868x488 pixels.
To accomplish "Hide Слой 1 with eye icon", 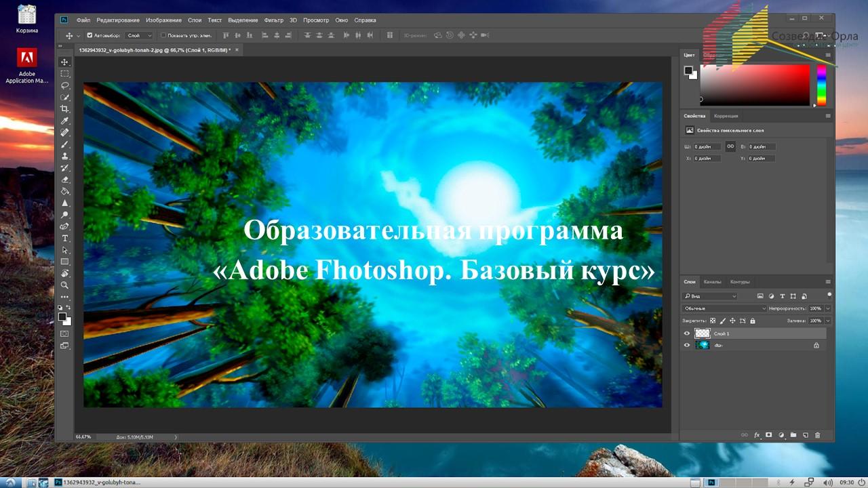I will click(x=686, y=333).
